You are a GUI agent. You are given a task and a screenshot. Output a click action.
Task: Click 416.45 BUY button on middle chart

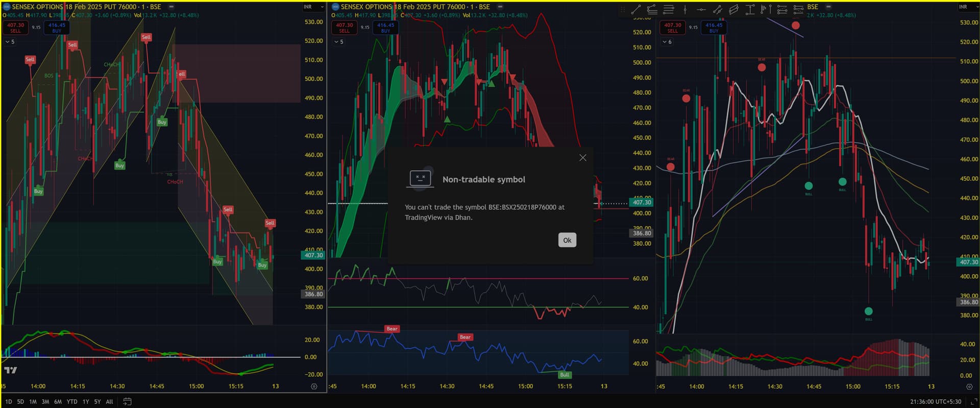click(385, 28)
